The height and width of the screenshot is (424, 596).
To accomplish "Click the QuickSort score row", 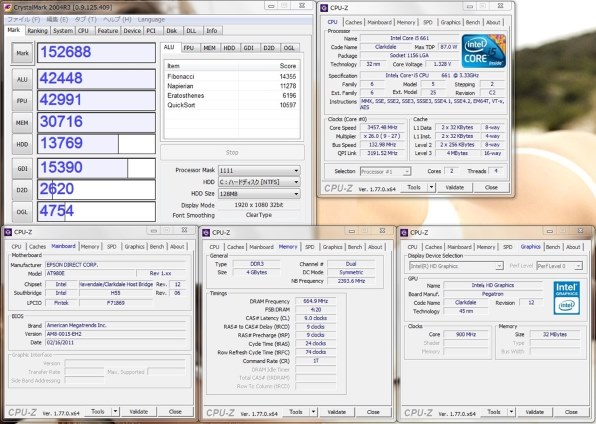I will point(231,105).
